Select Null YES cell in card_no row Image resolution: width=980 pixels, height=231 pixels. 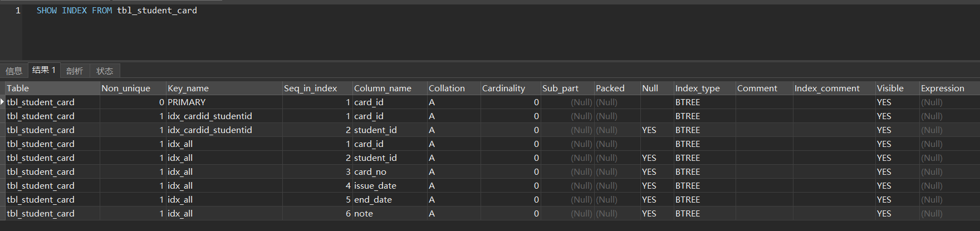pos(657,172)
